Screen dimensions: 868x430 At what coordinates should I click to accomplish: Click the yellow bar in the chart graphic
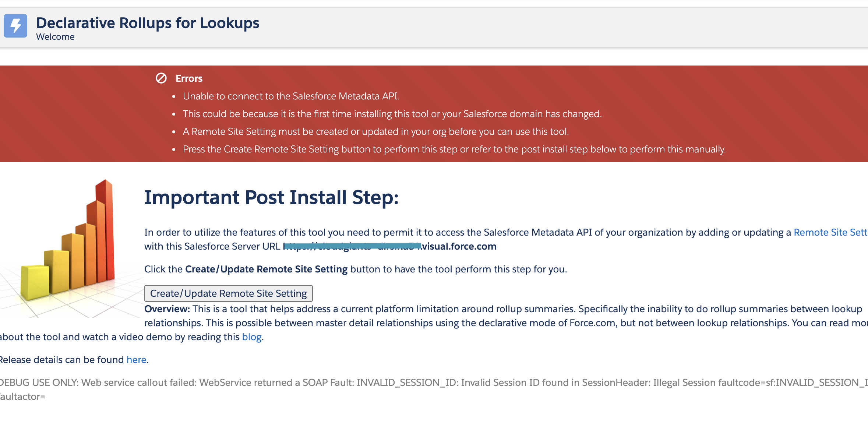pyautogui.click(x=35, y=283)
